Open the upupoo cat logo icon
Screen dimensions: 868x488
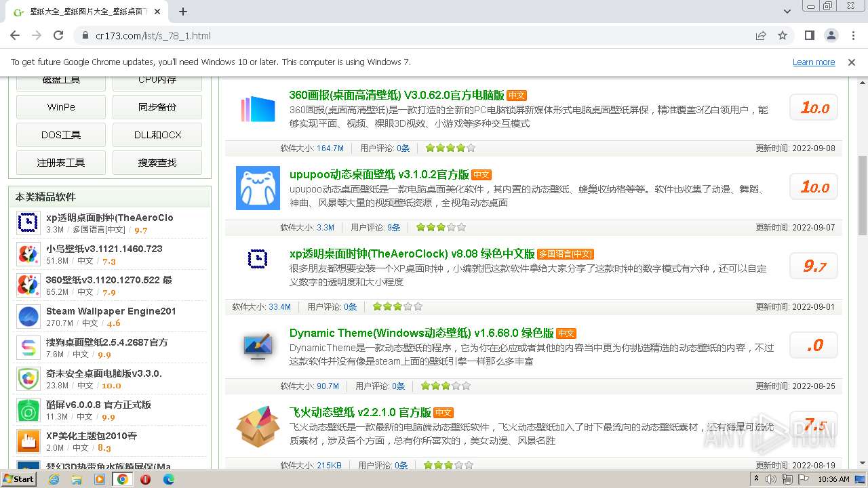258,188
